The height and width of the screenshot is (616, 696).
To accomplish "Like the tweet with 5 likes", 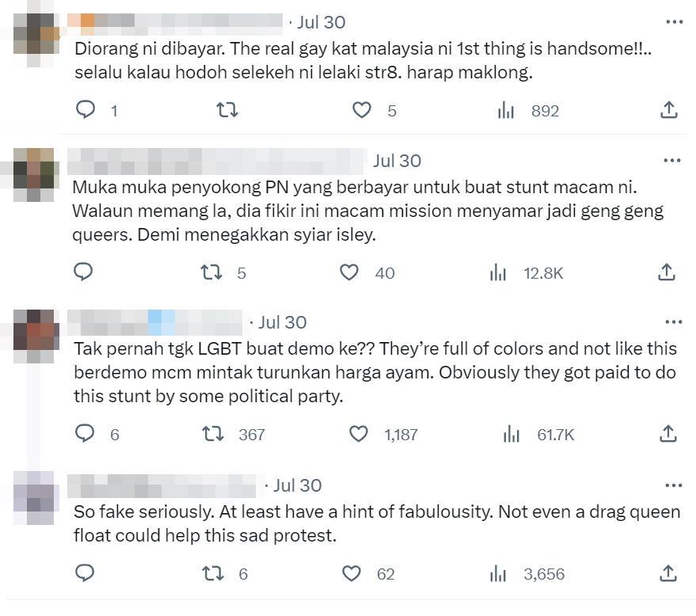I will [x=361, y=109].
